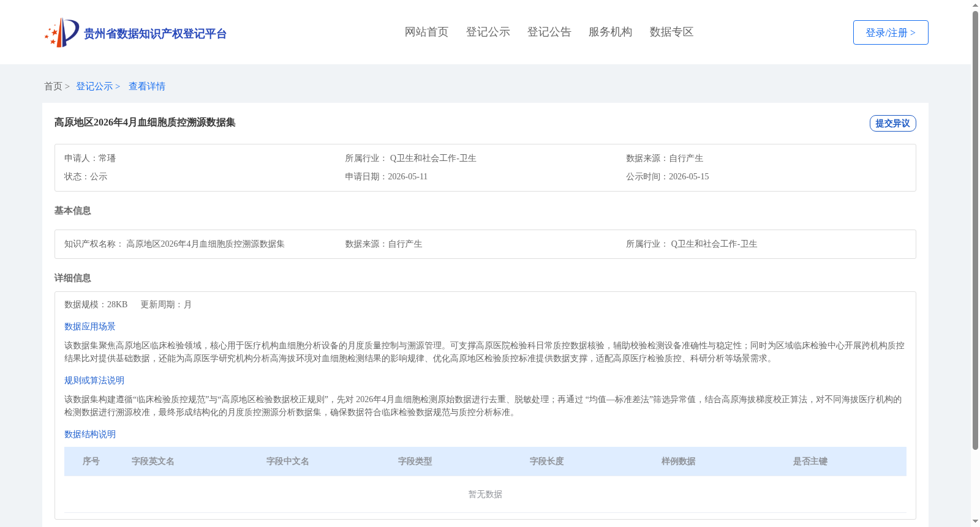The image size is (980, 527).
Task: Click the 知识产权名称 field in 基本信息
Action: 175,244
